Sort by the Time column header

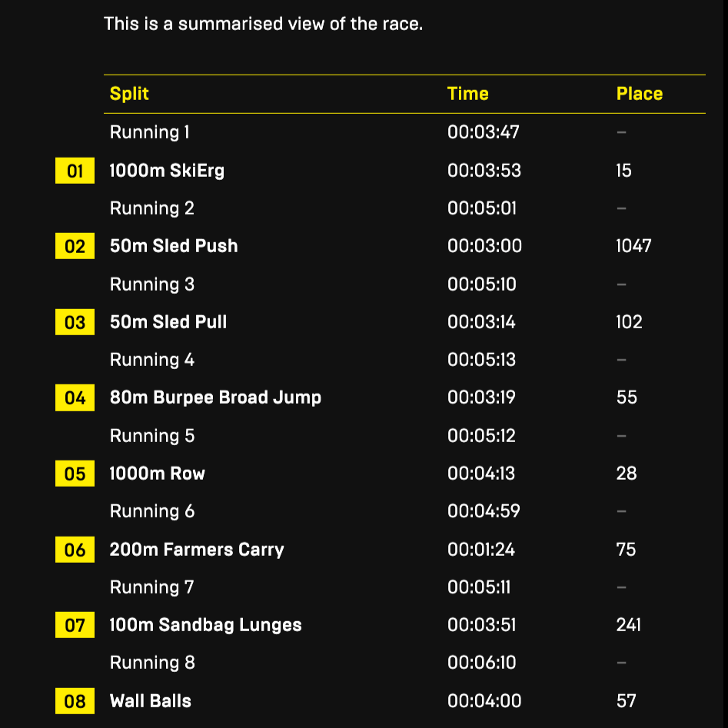[x=467, y=94]
